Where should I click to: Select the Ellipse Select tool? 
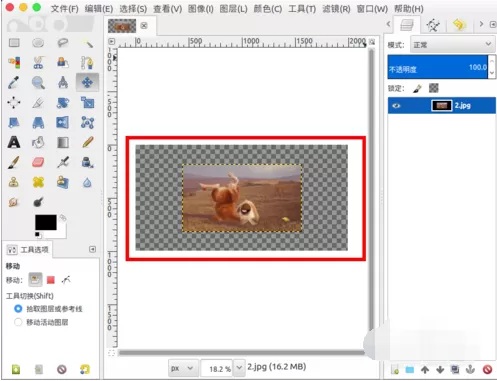click(38, 43)
